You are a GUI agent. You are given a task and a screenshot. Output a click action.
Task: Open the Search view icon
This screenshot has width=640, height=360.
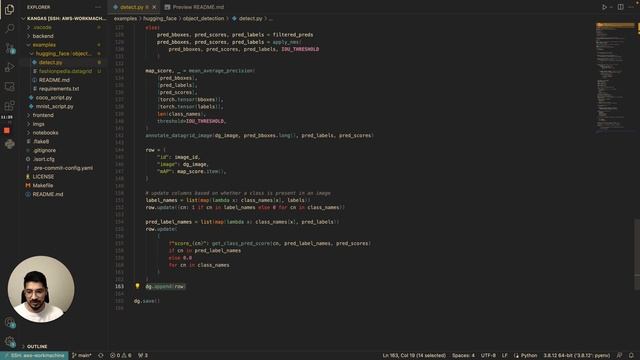(x=9, y=28)
